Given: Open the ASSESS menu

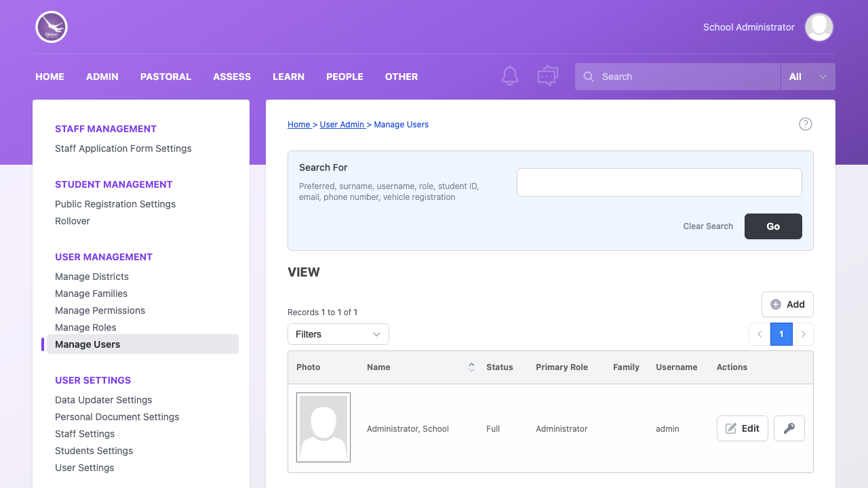Looking at the screenshot, I should 232,77.
